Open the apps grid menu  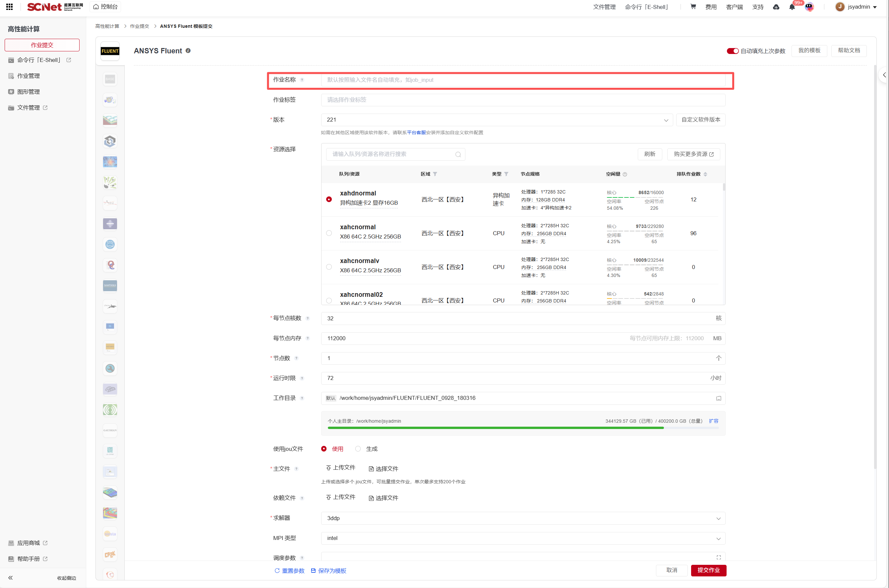pyautogui.click(x=9, y=7)
